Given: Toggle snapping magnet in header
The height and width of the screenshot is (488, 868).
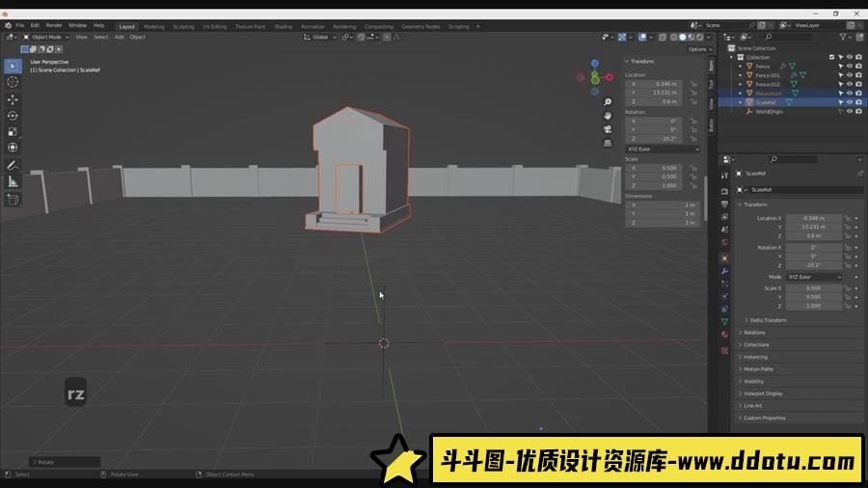Looking at the screenshot, I should click(x=361, y=37).
